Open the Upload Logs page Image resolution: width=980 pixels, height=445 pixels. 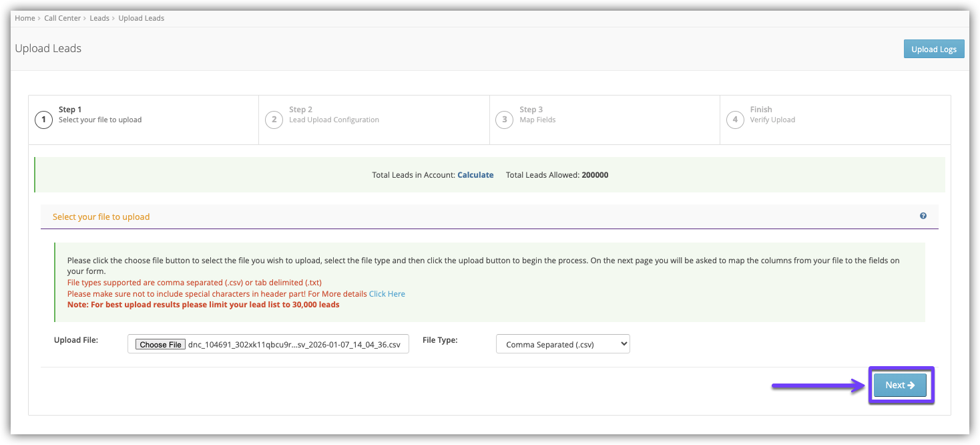pos(933,49)
